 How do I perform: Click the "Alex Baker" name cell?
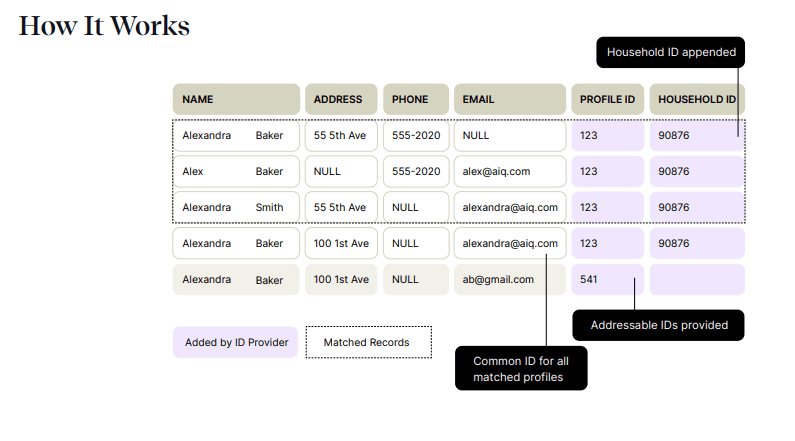pos(236,171)
